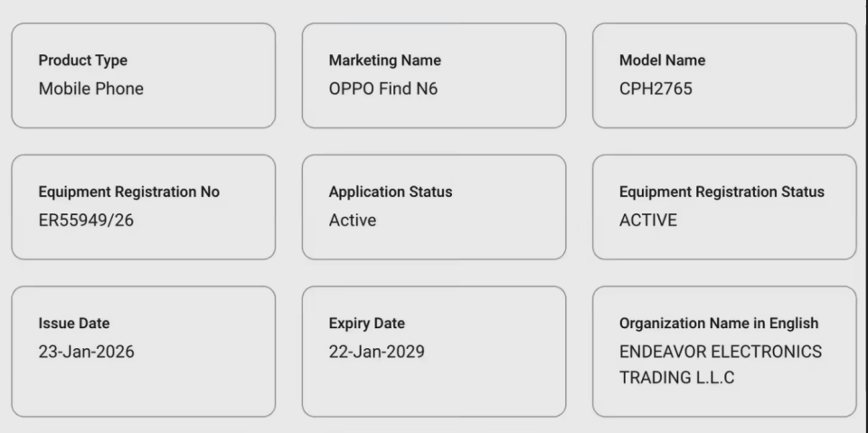868x433 pixels.
Task: Click the Active application status value
Action: [x=352, y=220]
